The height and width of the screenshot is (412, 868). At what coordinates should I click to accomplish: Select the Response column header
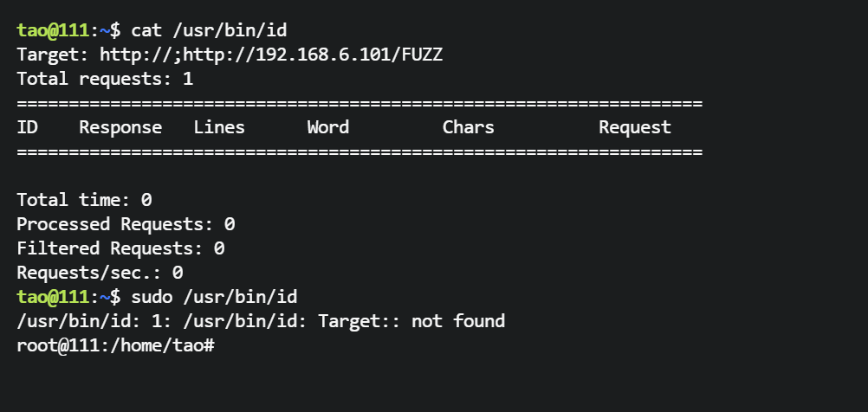pyautogui.click(x=120, y=127)
